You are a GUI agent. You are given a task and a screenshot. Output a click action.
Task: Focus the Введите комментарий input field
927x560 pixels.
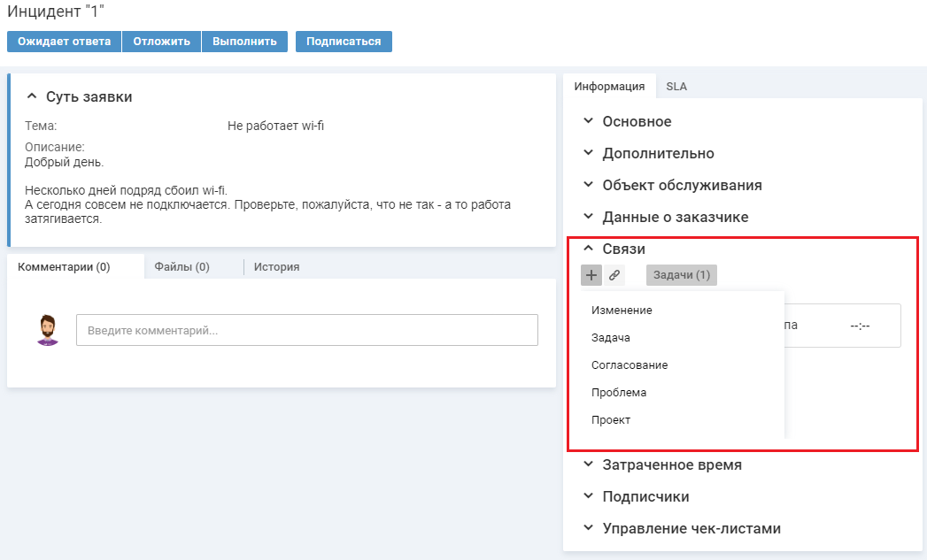pos(306,330)
